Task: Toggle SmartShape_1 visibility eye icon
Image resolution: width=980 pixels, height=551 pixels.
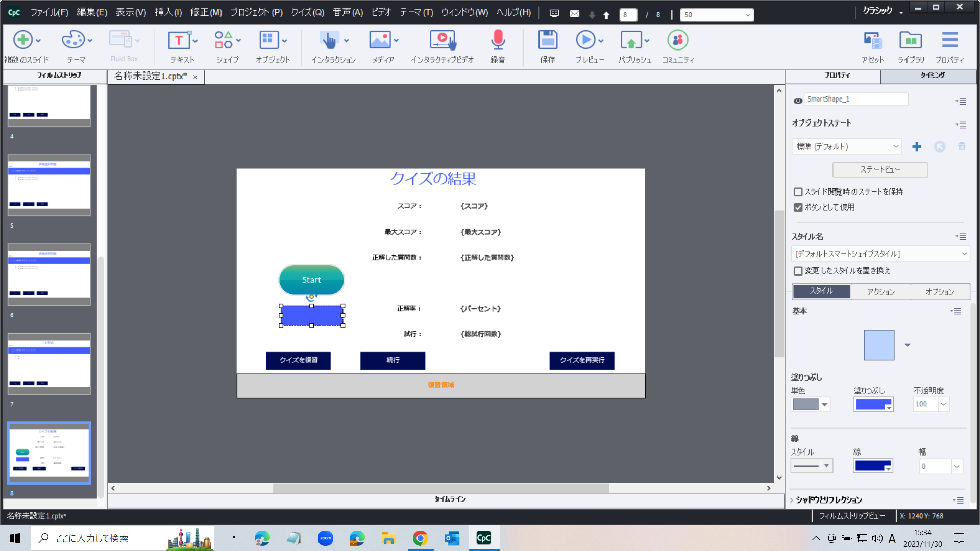Action: pyautogui.click(x=798, y=101)
